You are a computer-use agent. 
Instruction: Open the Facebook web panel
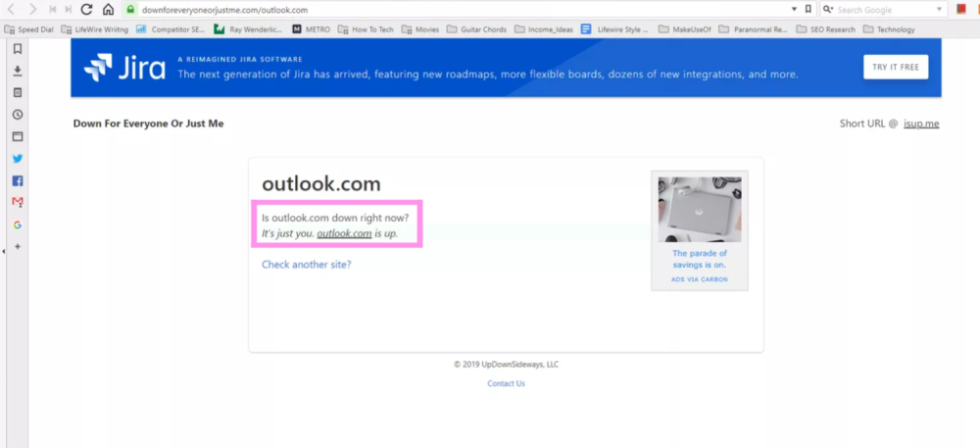pos(18,181)
